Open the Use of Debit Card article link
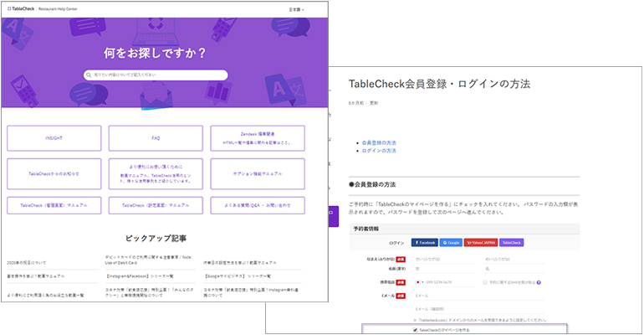The width and height of the screenshot is (644, 335). click(x=148, y=260)
